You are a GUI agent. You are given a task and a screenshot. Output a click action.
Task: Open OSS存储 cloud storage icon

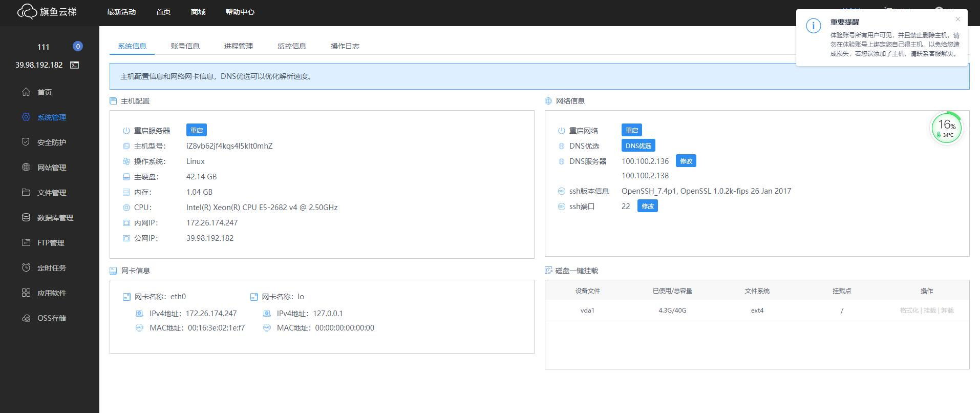[x=26, y=318]
